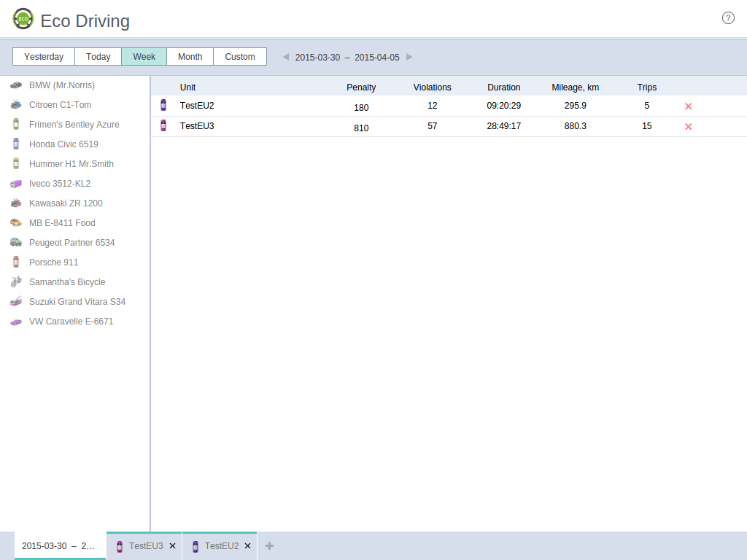Select MB E-8411 Food in unit list
The height and width of the screenshot is (560, 747).
click(x=62, y=223)
